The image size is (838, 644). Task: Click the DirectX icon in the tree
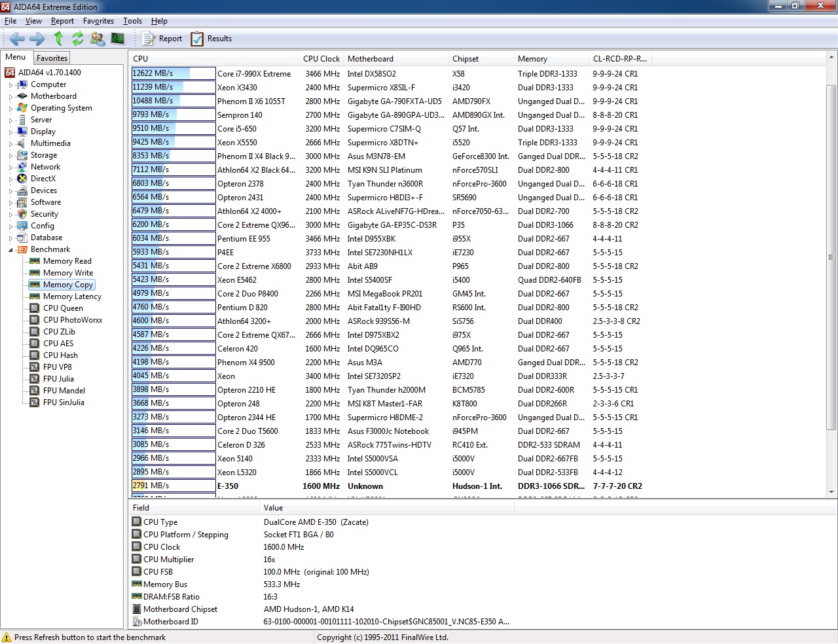22,179
